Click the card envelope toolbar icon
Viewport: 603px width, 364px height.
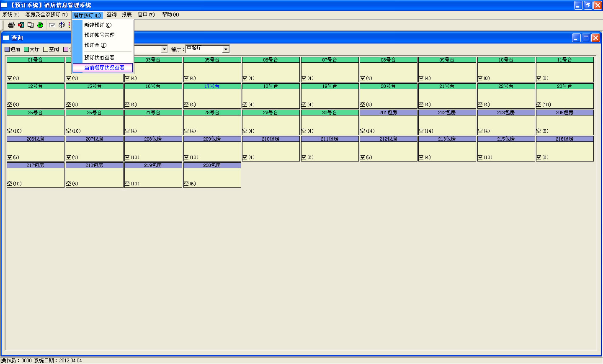point(52,25)
